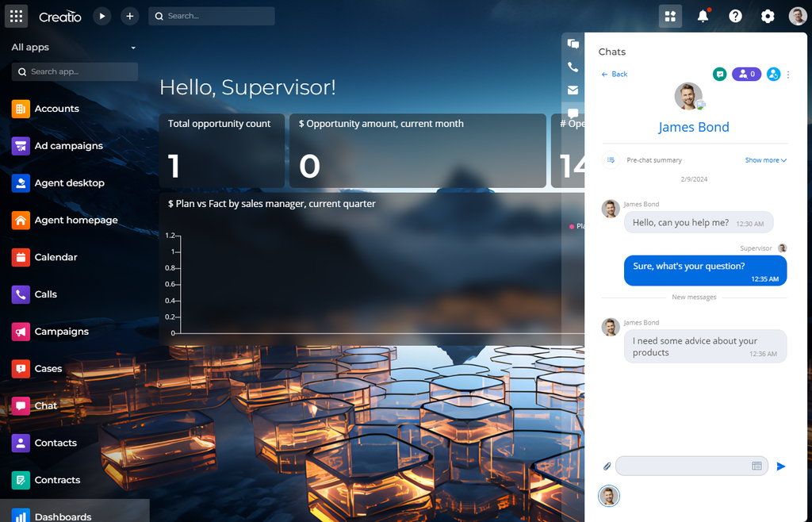
Task: Switch to the email panel tab
Action: [573, 90]
